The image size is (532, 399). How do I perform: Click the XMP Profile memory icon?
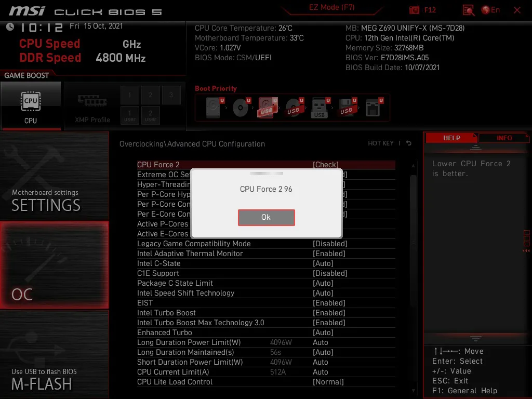tap(92, 101)
